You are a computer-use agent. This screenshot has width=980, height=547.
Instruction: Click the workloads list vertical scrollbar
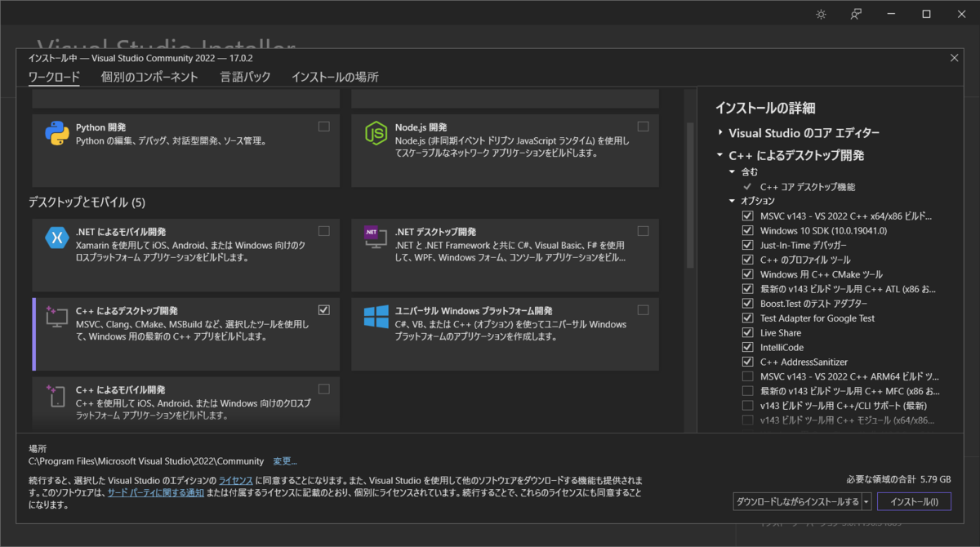tap(690, 196)
